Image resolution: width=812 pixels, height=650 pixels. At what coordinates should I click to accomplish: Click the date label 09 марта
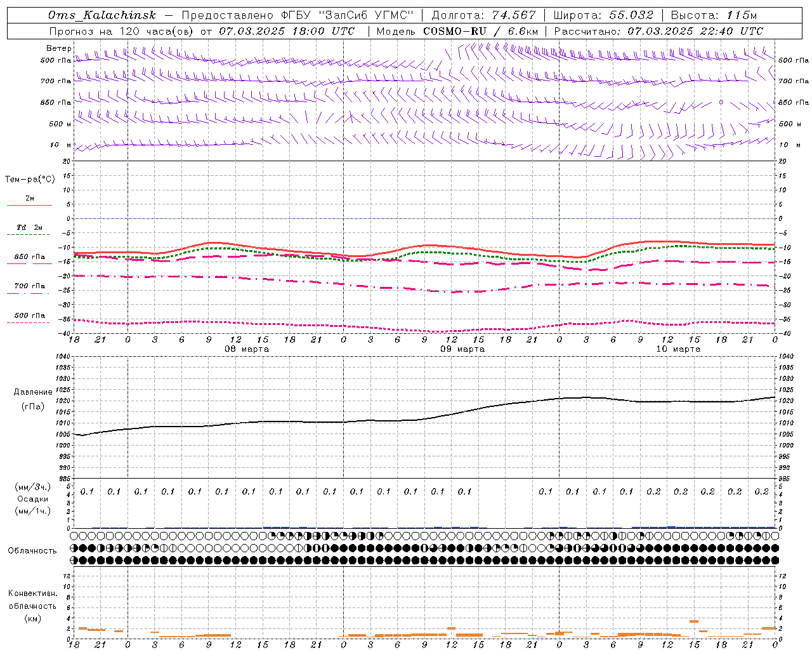[x=462, y=349]
